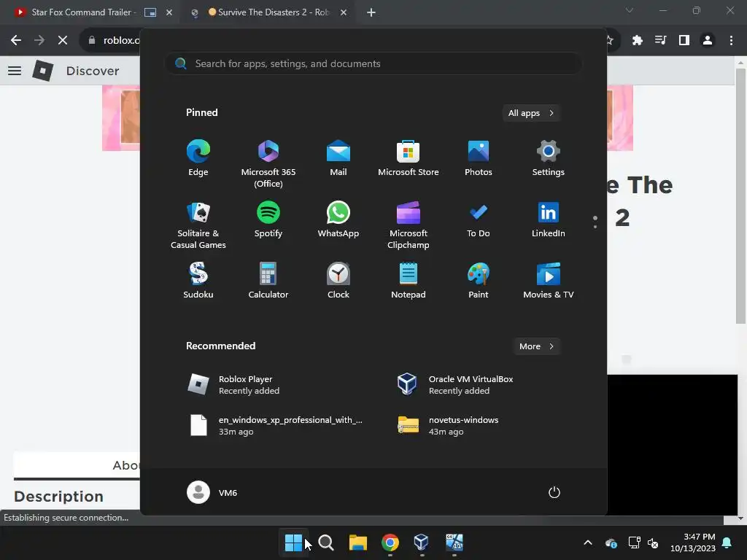This screenshot has height=560, width=747.
Task: Open OneDrive cloud tray icon
Action: point(611,542)
